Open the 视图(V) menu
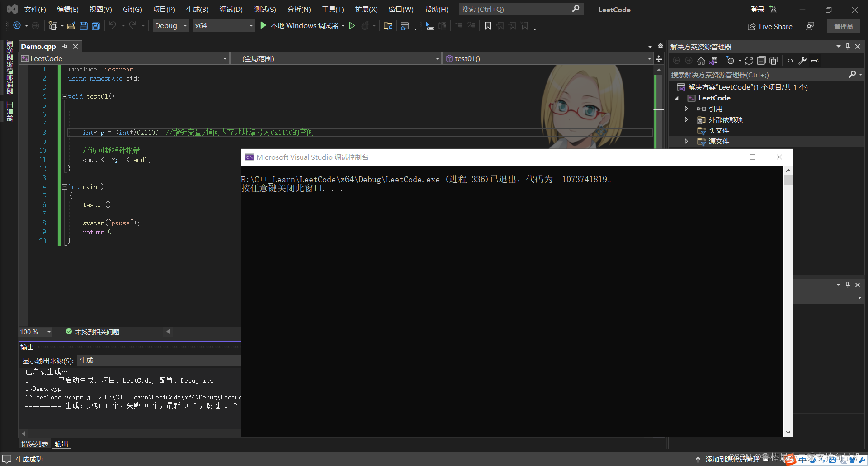This screenshot has width=868, height=466. pos(100,10)
